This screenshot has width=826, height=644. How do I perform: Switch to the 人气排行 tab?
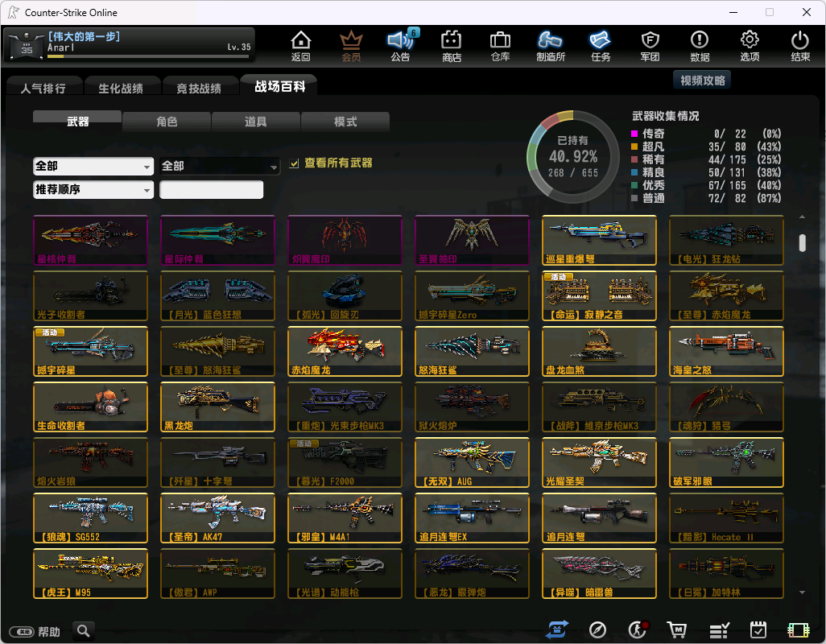44,88
